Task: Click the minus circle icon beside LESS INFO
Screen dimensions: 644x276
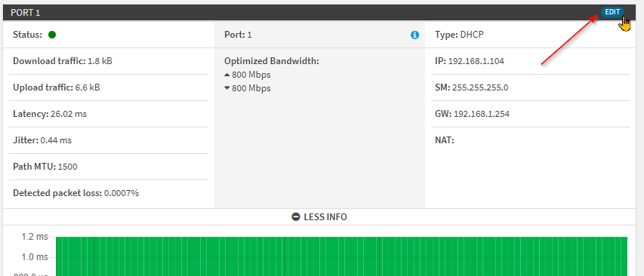Action: tap(296, 217)
